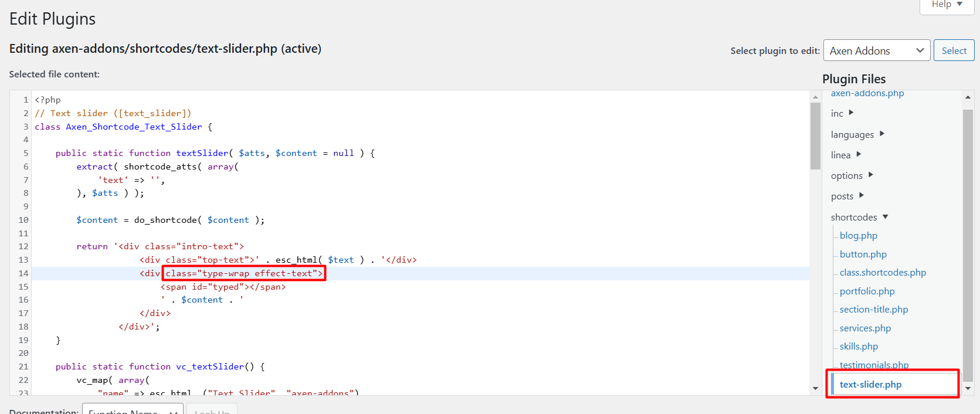This screenshot has width=980, height=414.
Task: Open class.shortcodes.php file
Action: tap(883, 272)
